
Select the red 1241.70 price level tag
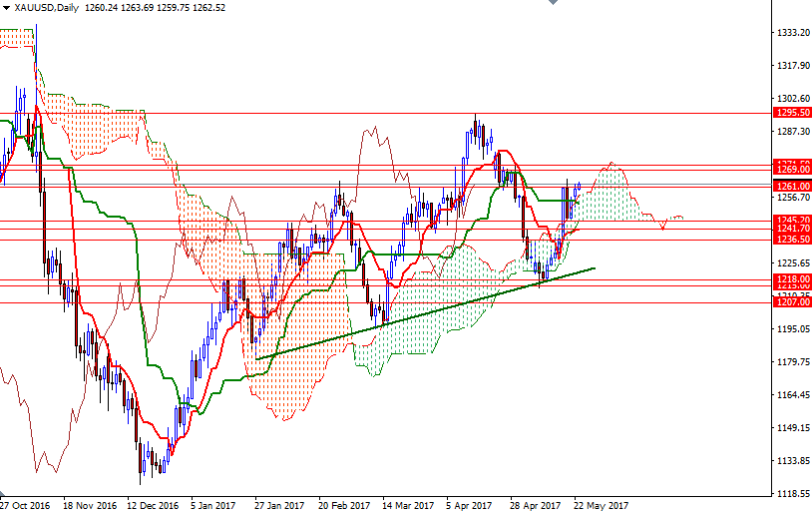point(792,229)
